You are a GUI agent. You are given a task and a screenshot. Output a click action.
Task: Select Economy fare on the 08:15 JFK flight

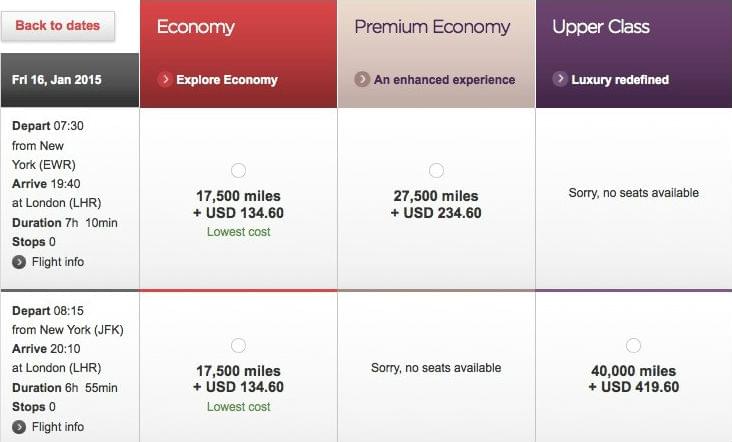pos(239,345)
